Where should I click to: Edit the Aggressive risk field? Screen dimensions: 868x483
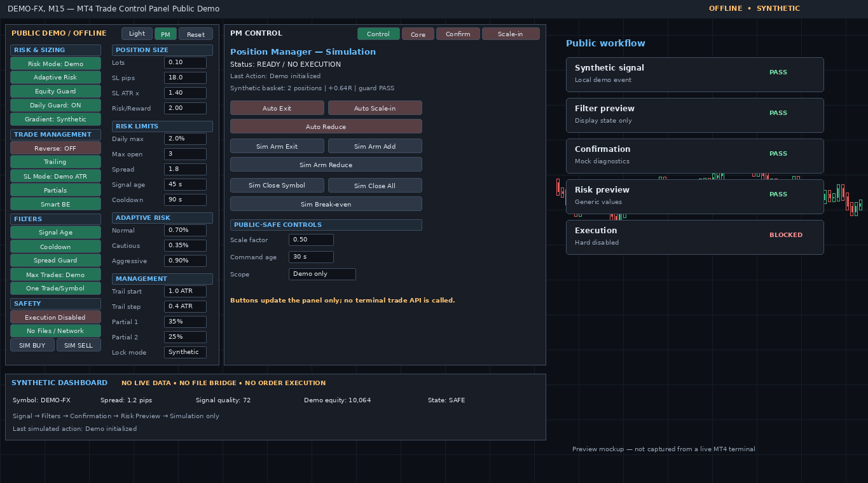[x=185, y=261]
